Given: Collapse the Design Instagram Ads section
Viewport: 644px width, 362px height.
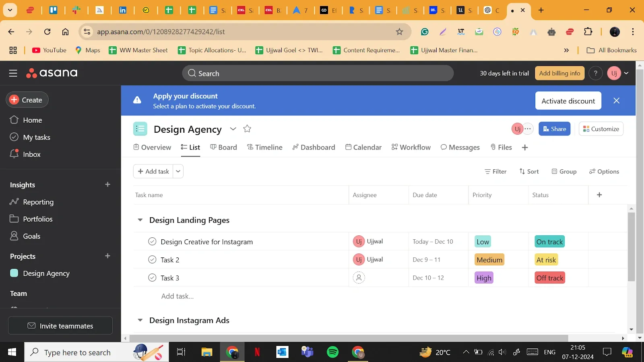Looking at the screenshot, I should click(x=140, y=321).
